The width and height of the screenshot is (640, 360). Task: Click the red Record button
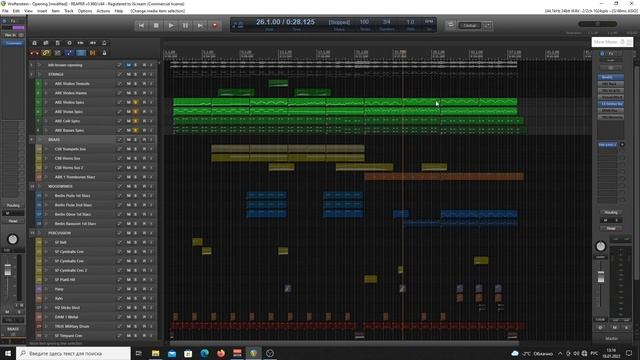click(215, 26)
